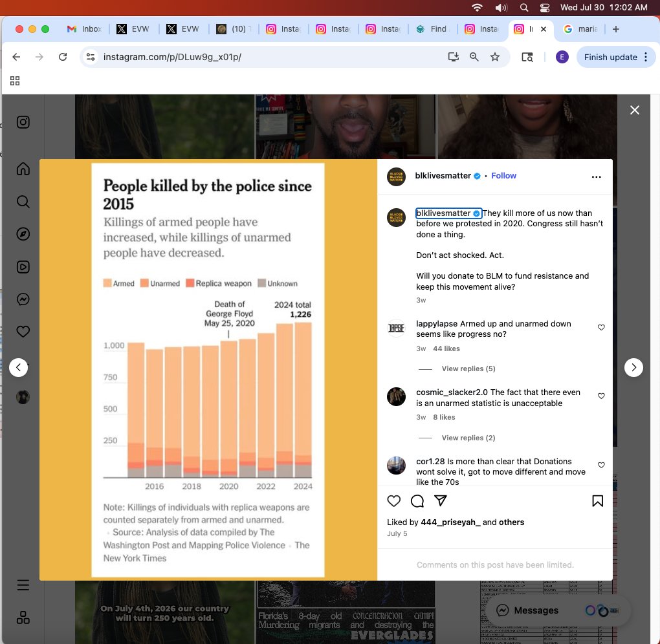
Task: Close the active Instagram tab
Action: [544, 29]
